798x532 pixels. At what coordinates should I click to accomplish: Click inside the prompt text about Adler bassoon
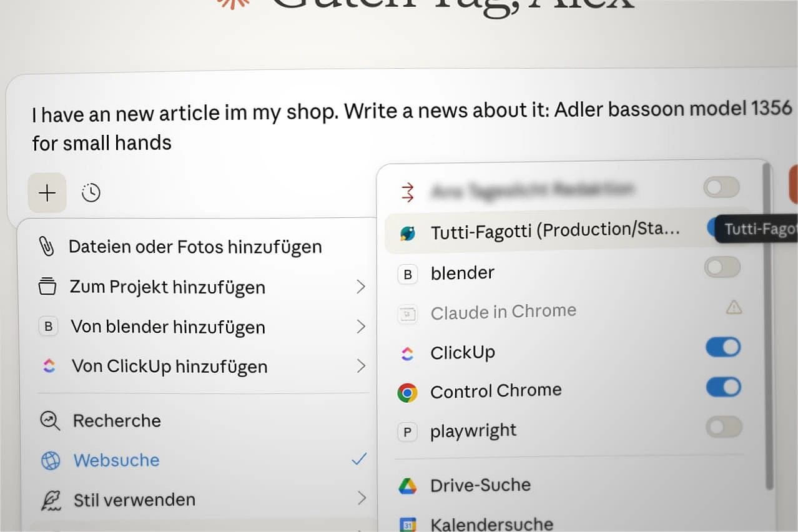pos(412,127)
